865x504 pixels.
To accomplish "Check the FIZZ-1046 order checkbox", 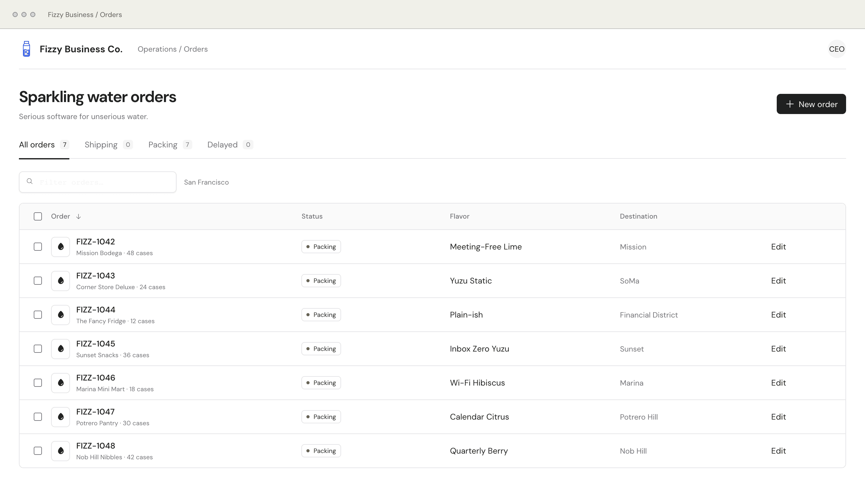I will coord(38,382).
